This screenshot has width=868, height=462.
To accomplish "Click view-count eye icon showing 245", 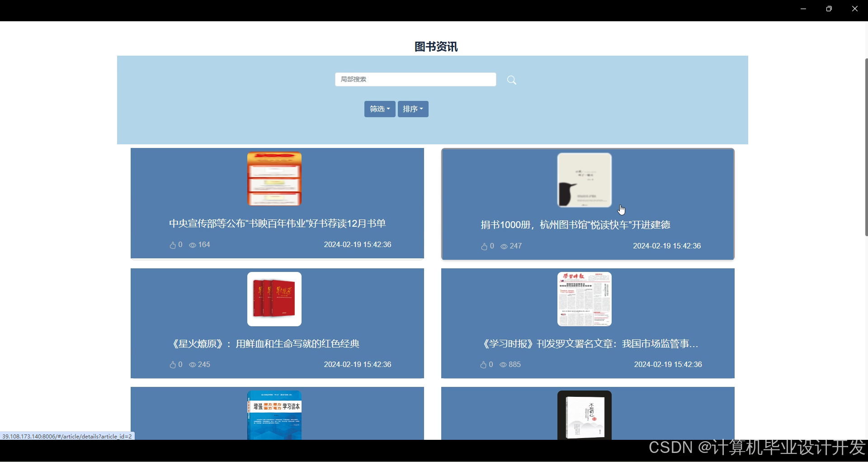I will pyautogui.click(x=193, y=365).
